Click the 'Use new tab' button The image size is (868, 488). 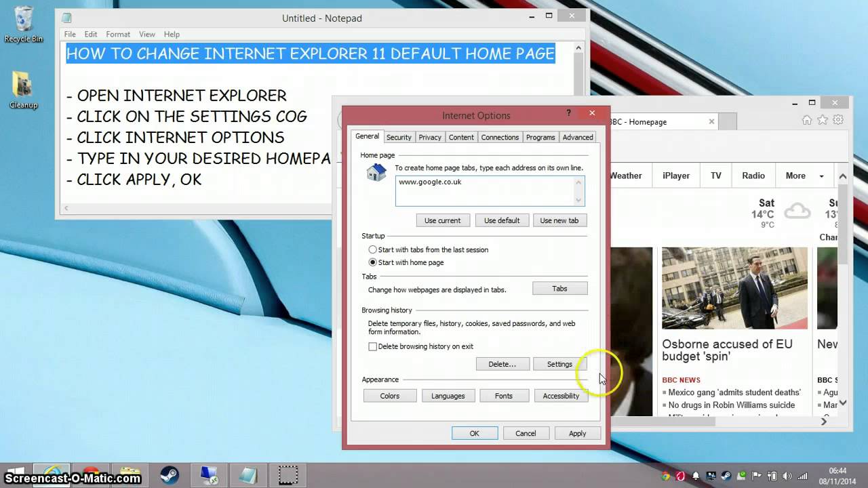click(559, 220)
